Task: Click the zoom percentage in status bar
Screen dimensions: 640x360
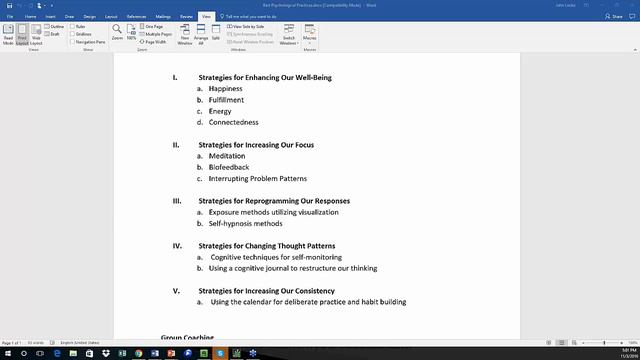Action: coord(633,343)
